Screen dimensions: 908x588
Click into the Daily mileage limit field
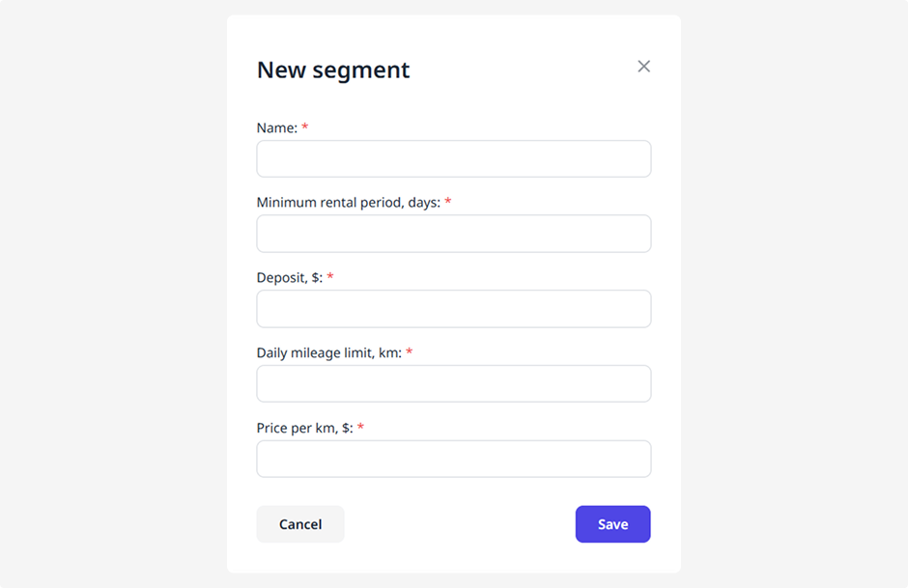453,383
